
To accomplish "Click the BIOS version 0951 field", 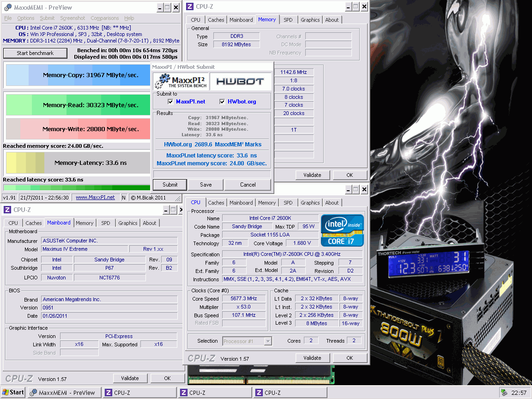I will click(x=109, y=308).
